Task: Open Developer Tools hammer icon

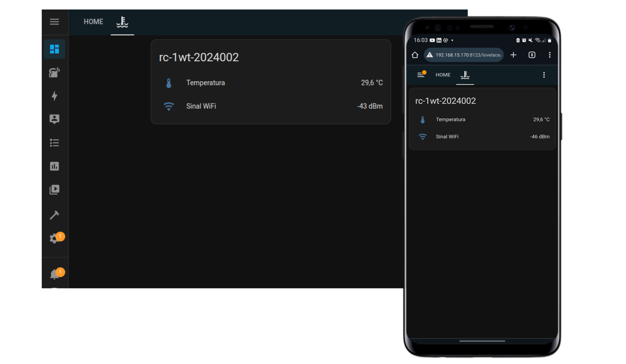Action: [x=54, y=215]
